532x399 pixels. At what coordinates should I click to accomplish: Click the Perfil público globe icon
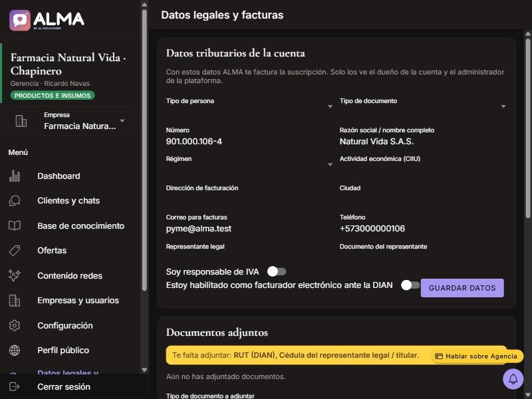(x=14, y=350)
